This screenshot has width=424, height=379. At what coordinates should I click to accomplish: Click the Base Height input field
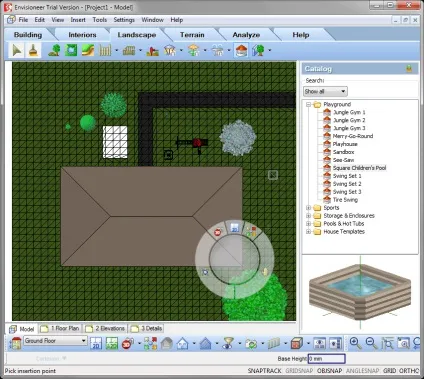click(326, 359)
